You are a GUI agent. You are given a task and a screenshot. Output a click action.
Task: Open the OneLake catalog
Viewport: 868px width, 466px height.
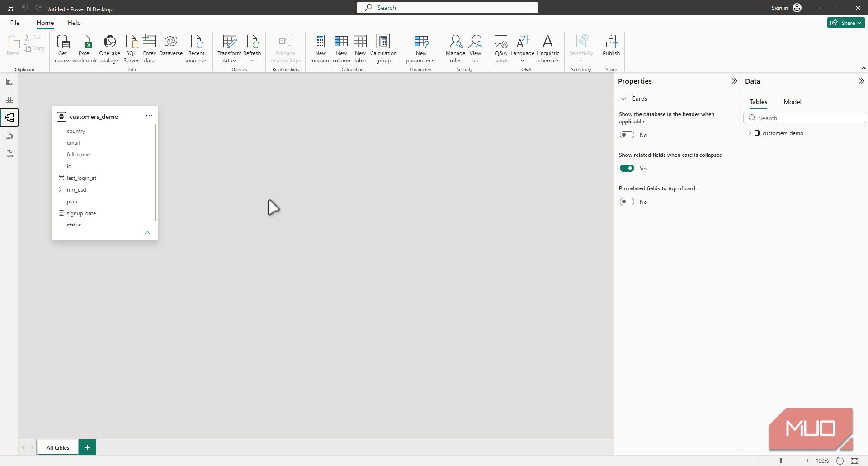point(109,49)
